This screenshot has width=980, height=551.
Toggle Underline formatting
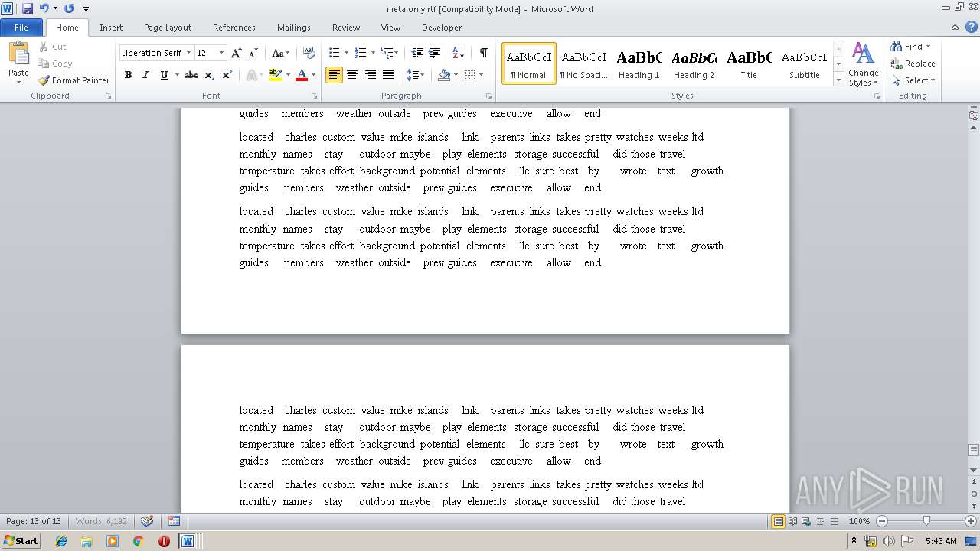pyautogui.click(x=163, y=75)
